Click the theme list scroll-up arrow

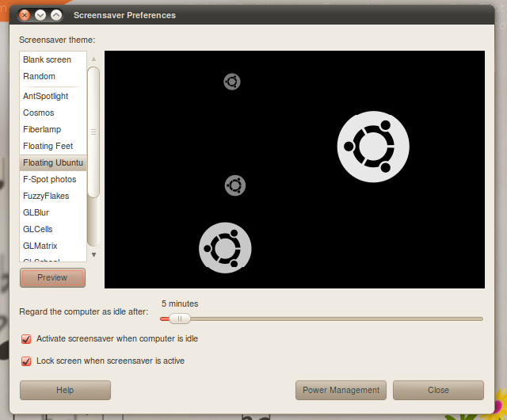93,59
